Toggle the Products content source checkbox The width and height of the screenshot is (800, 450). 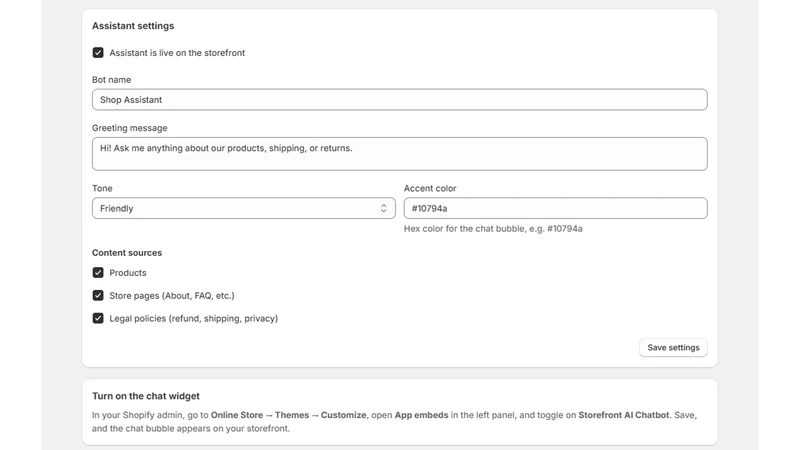pos(98,272)
